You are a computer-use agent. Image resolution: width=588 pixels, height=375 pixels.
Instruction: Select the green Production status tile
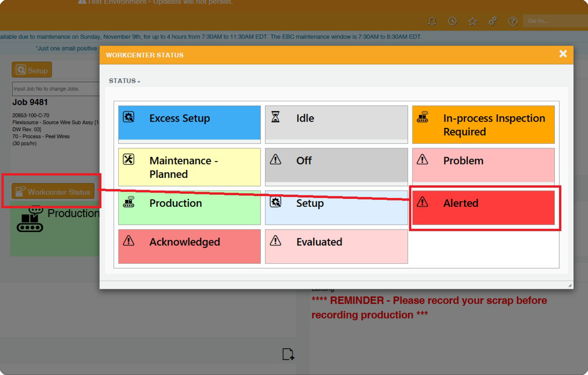[189, 207]
